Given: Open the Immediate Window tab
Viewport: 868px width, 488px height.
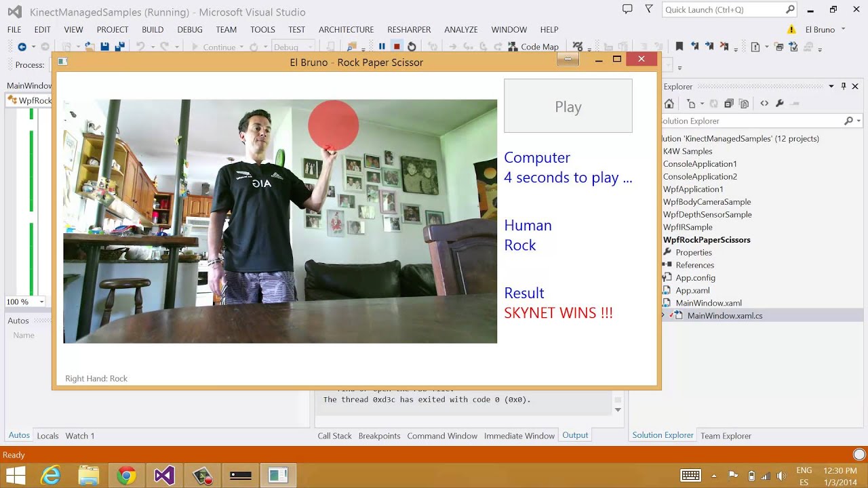Looking at the screenshot, I should click(519, 436).
